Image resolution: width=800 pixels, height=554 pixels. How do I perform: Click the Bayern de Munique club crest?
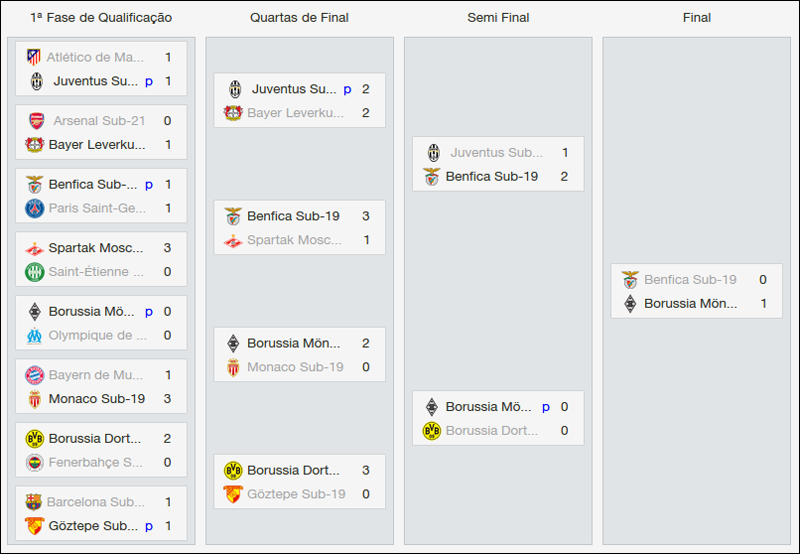34,375
